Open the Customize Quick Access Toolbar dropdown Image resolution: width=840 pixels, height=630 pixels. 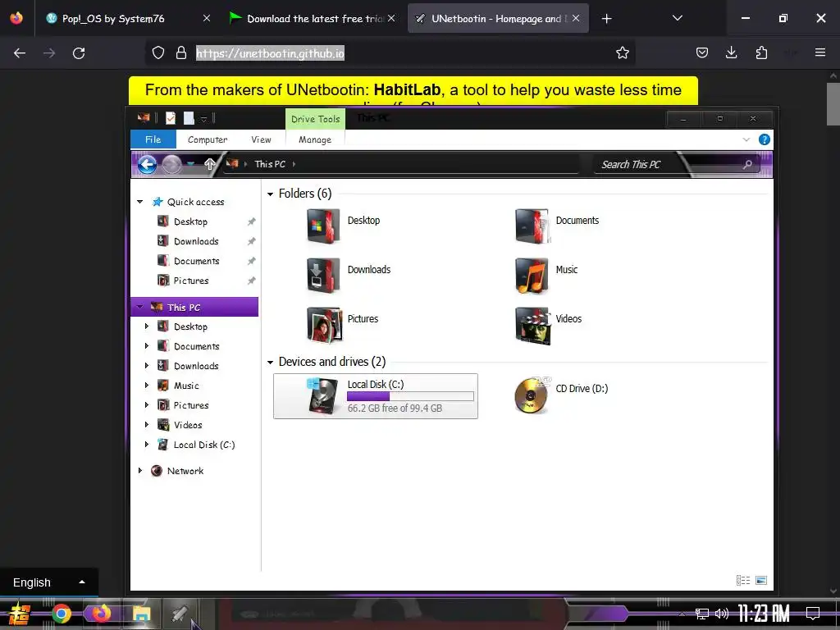[203, 119]
